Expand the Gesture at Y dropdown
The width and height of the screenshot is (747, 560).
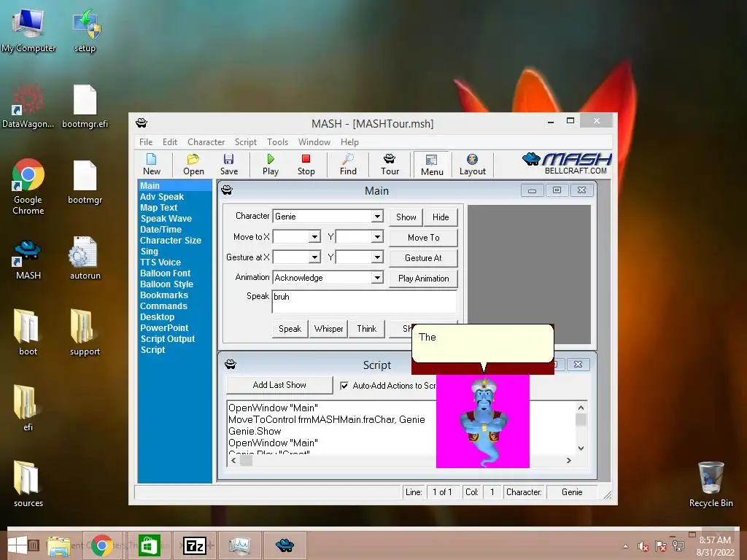coord(377,257)
